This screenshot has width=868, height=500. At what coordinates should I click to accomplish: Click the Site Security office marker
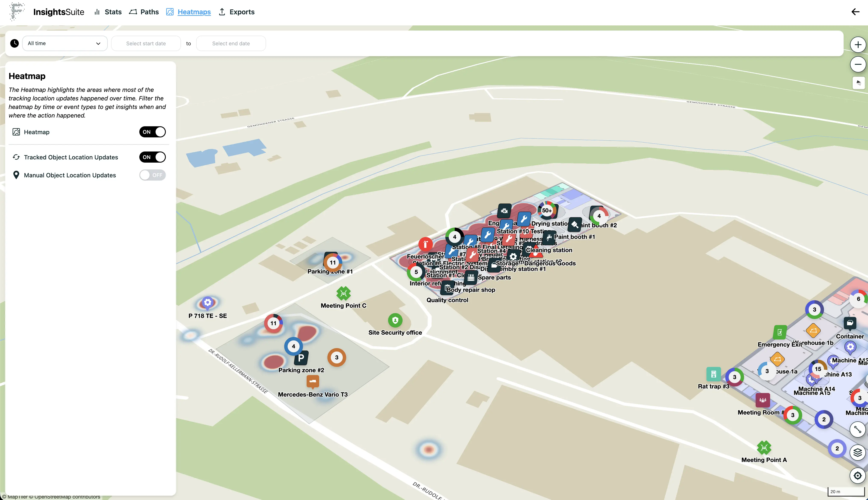[395, 320]
